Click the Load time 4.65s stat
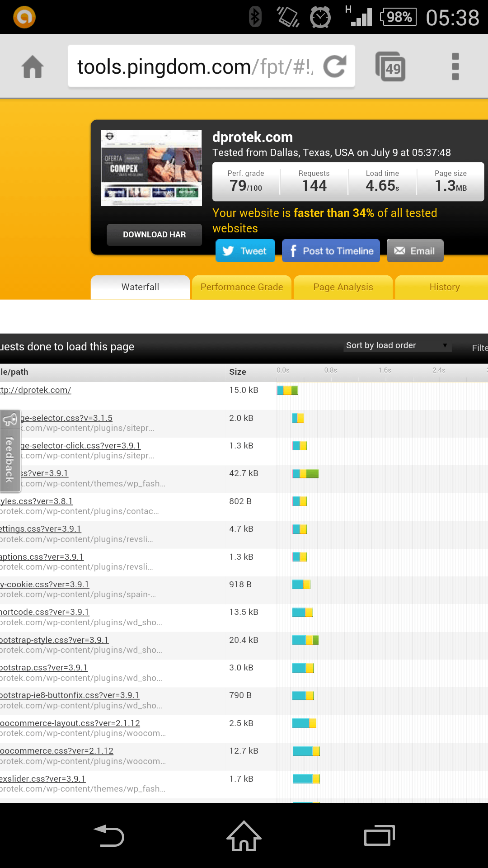 [x=382, y=181]
